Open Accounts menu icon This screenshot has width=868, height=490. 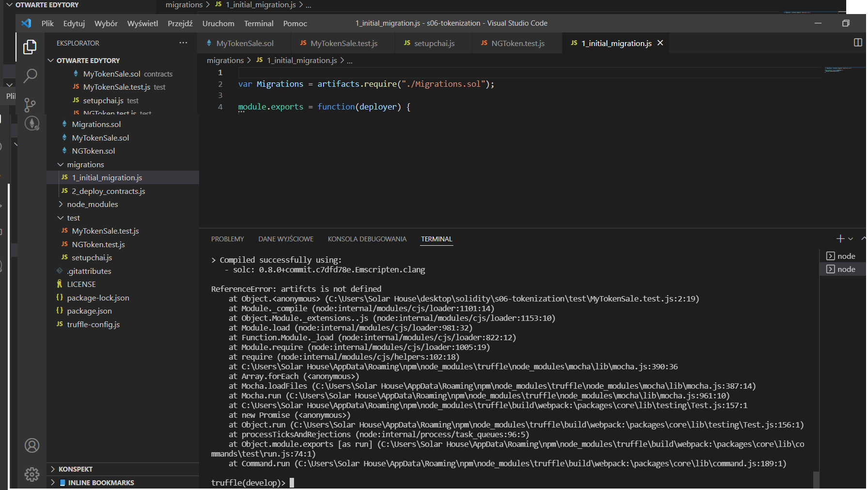click(x=32, y=445)
